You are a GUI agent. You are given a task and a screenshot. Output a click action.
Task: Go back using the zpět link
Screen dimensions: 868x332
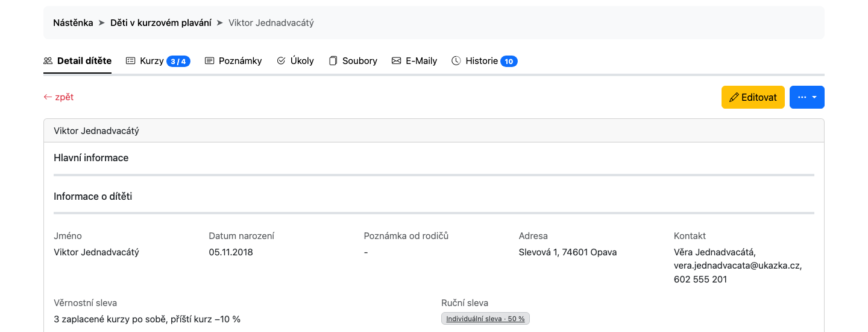(58, 97)
